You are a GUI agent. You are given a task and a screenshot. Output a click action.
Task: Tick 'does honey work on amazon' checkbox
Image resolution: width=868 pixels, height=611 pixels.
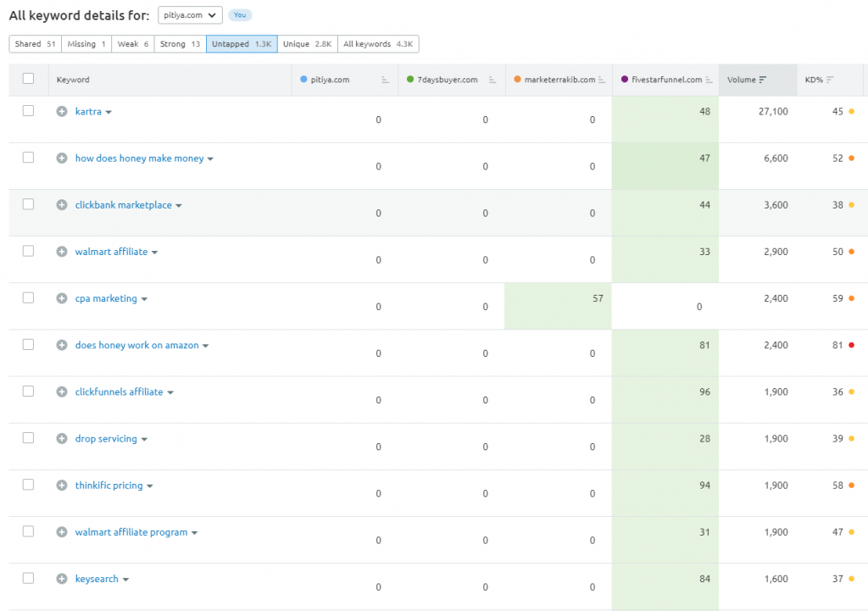28,345
